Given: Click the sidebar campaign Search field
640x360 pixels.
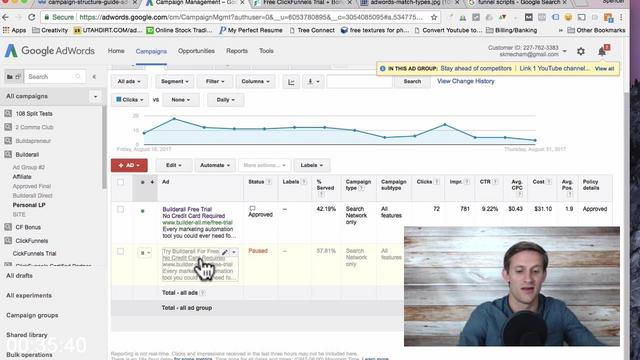Looking at the screenshot, I should click(55, 77).
